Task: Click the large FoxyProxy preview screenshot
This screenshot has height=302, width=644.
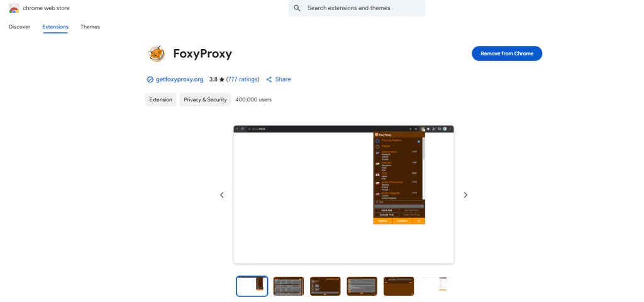Action: coord(343,194)
